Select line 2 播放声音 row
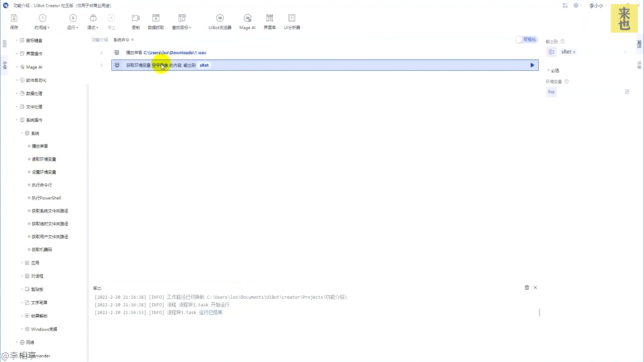644x362 pixels. 325,53
